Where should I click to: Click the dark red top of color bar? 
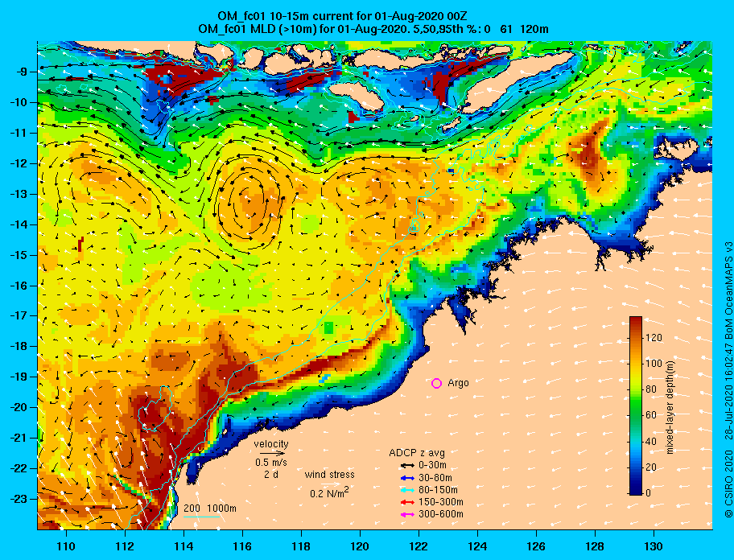(636, 320)
